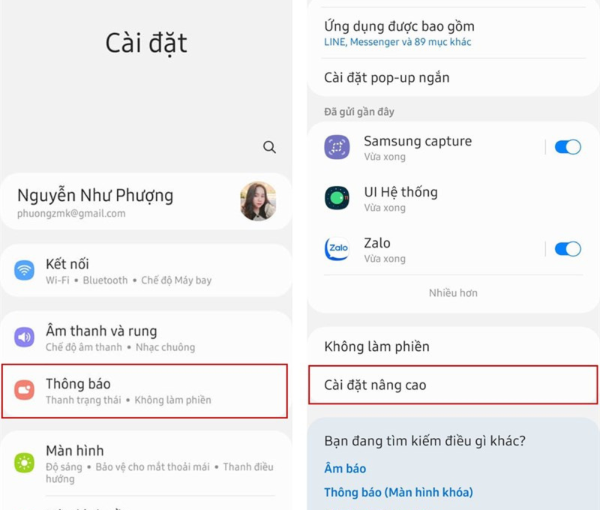
Task: Tap the search magnifier icon
Action: coord(269,147)
